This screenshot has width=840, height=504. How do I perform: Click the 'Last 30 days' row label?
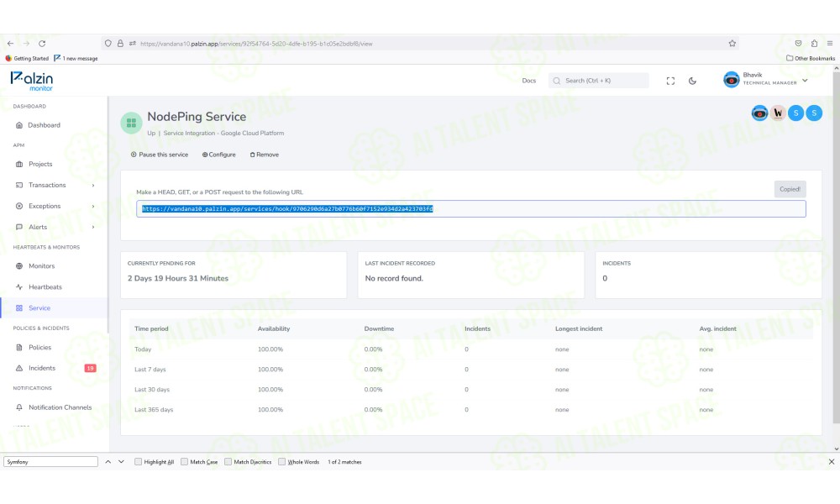pyautogui.click(x=152, y=390)
